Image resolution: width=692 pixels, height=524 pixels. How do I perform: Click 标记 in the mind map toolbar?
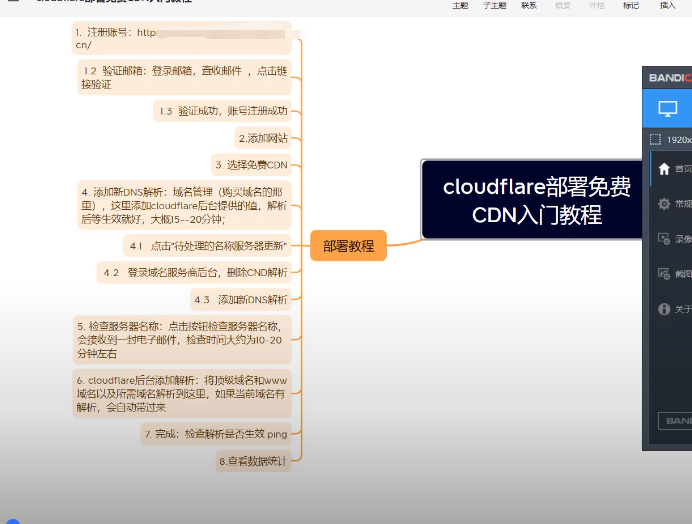[631, 5]
